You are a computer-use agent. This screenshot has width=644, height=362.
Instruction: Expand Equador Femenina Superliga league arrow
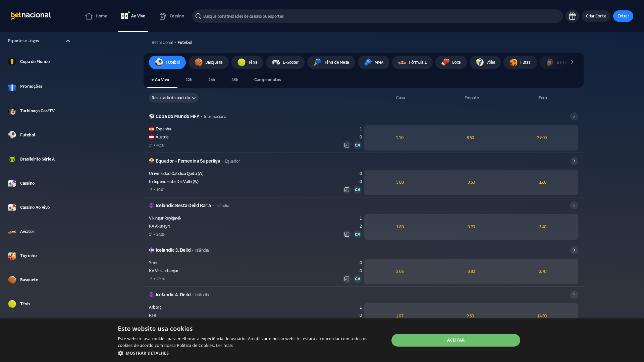point(574,161)
